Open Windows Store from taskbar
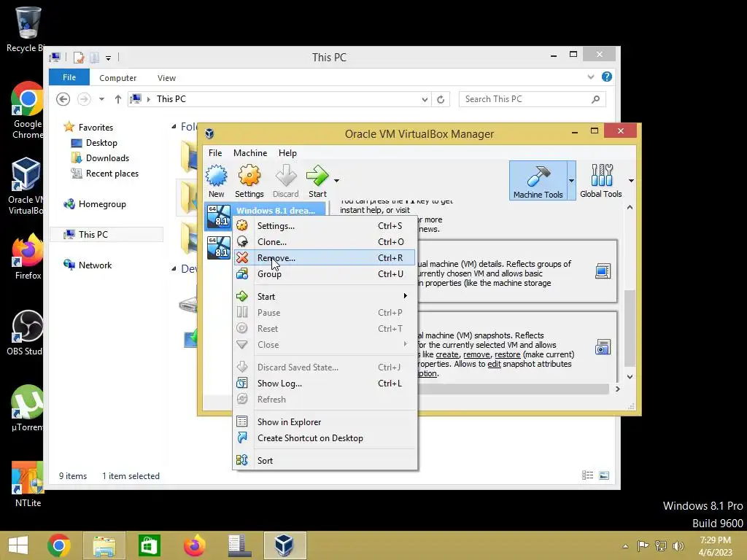 point(149,545)
